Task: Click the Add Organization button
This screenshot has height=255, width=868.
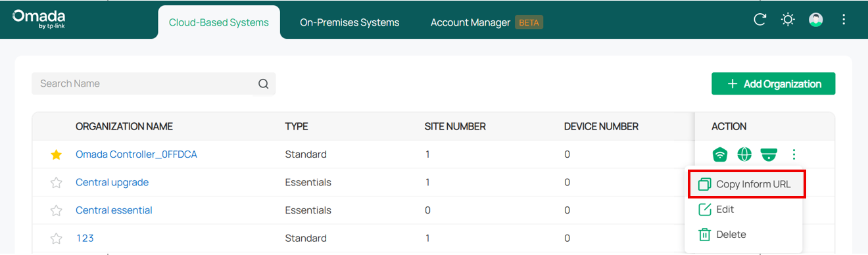Action: (773, 83)
